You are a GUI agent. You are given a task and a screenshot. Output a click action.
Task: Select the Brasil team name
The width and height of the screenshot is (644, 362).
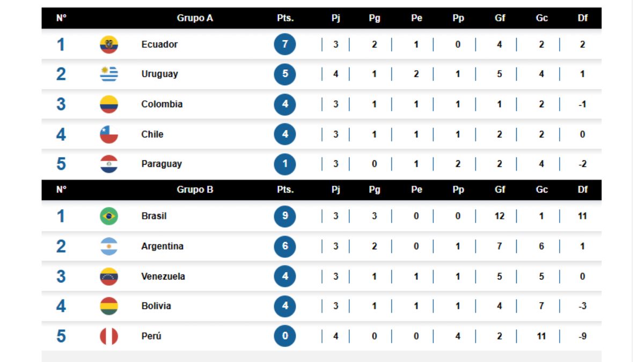pos(154,216)
